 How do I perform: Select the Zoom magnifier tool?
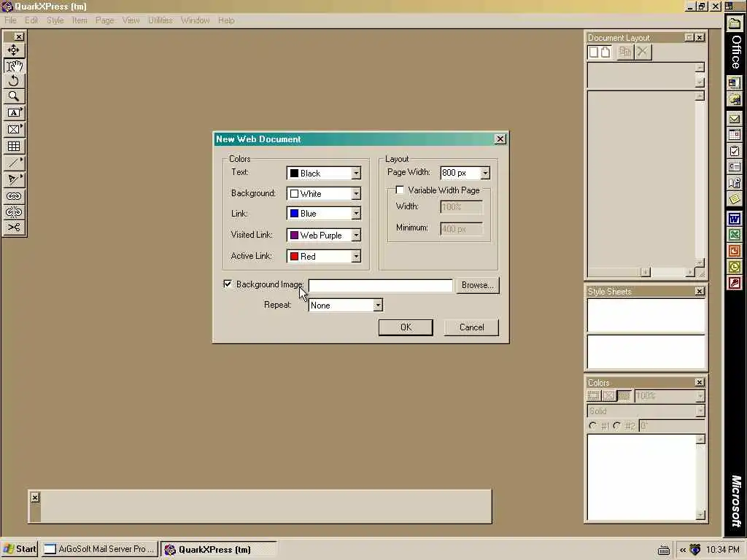14,97
